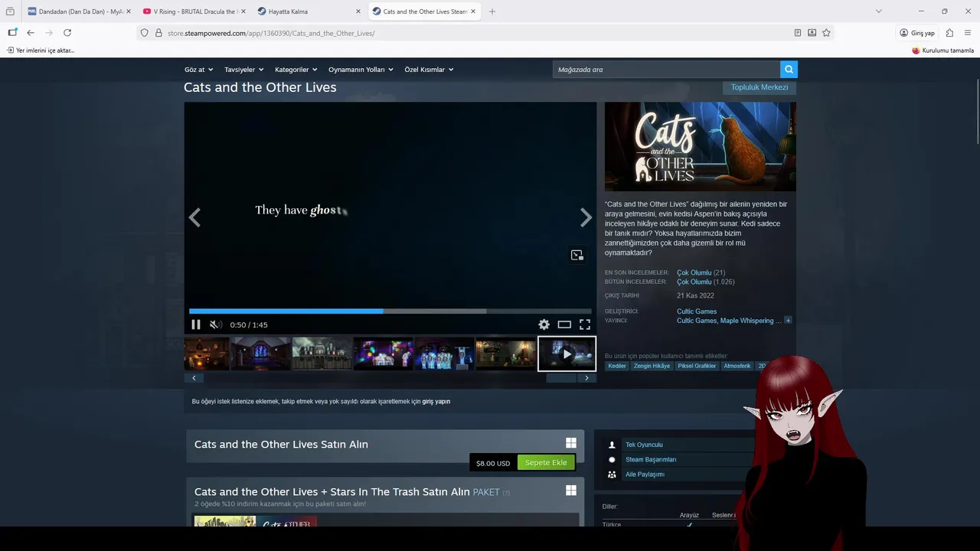The height and width of the screenshot is (551, 980).
Task: Select the colorful purple screenshot thumbnail
Action: (384, 354)
